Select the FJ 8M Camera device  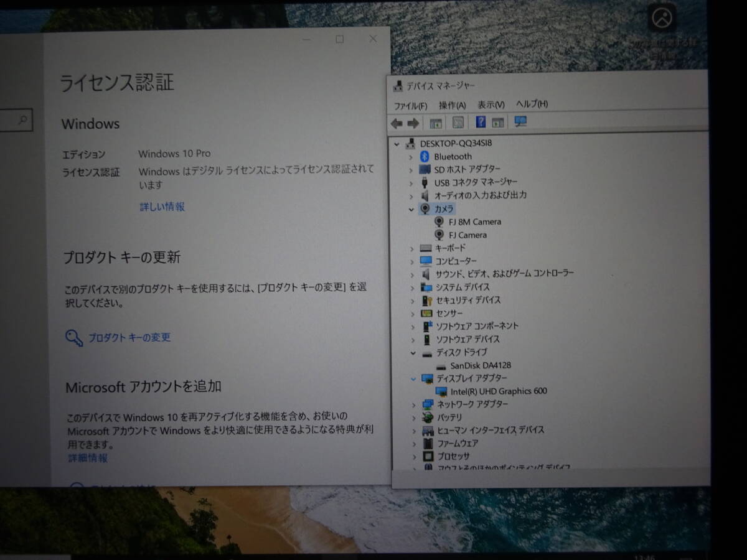475,222
